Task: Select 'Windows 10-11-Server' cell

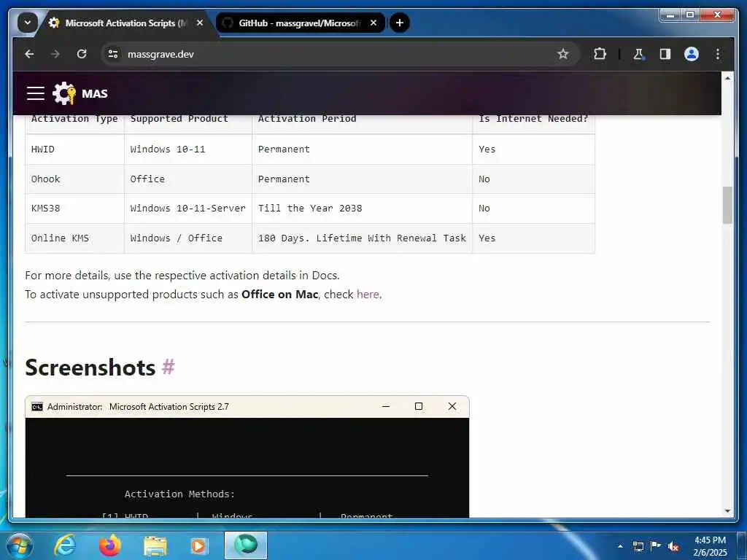Action: pos(187,209)
